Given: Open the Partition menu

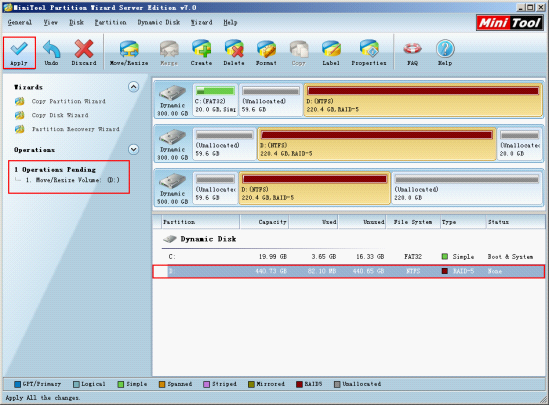Looking at the screenshot, I should click(x=110, y=22).
